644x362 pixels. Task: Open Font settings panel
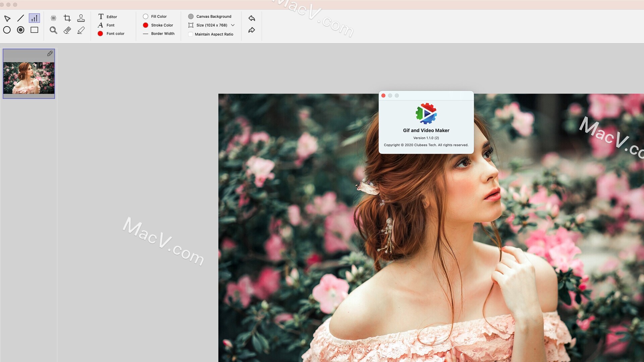point(110,25)
